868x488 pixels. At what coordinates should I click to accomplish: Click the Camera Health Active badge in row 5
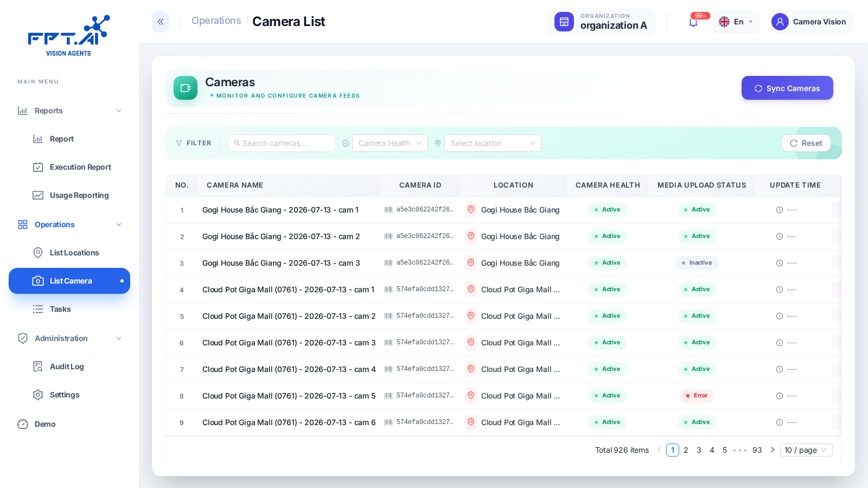pyautogui.click(x=608, y=316)
